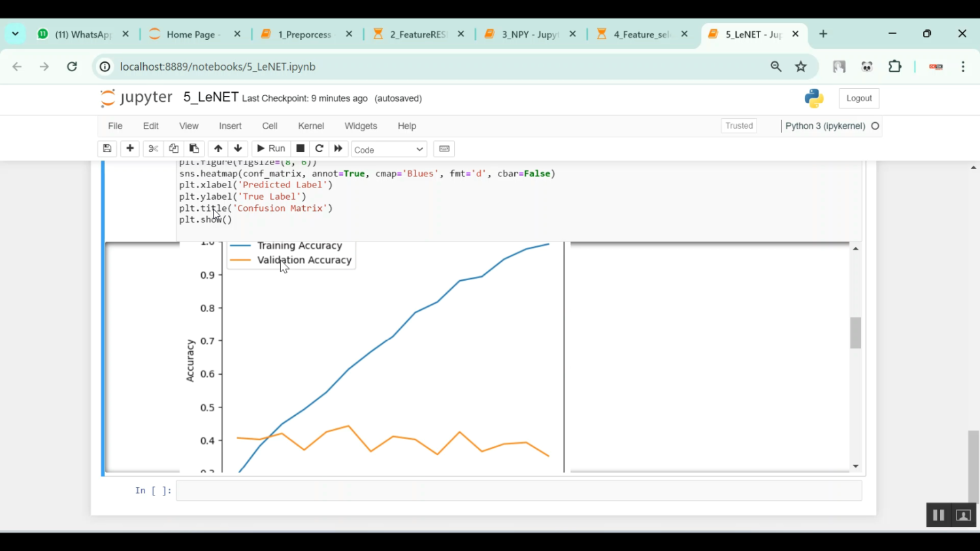Viewport: 980px width, 551px height.
Task: Click the empty input cell
Action: point(518,491)
